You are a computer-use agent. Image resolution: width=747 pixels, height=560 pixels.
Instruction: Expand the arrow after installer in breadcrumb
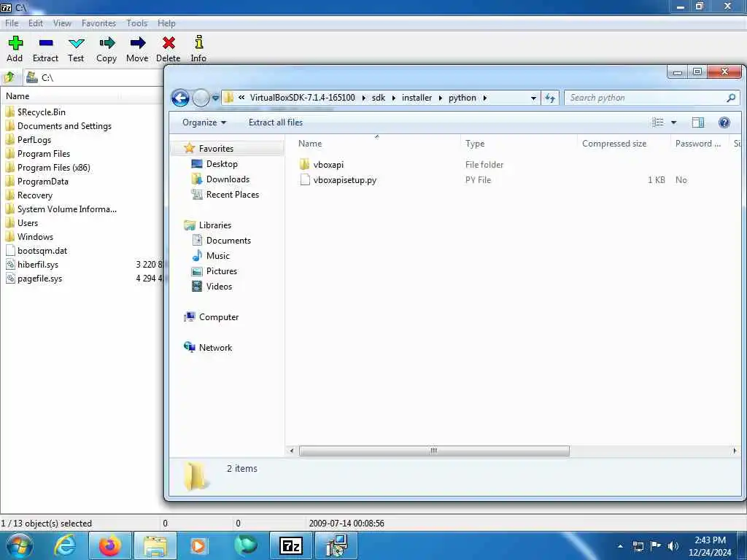click(440, 98)
